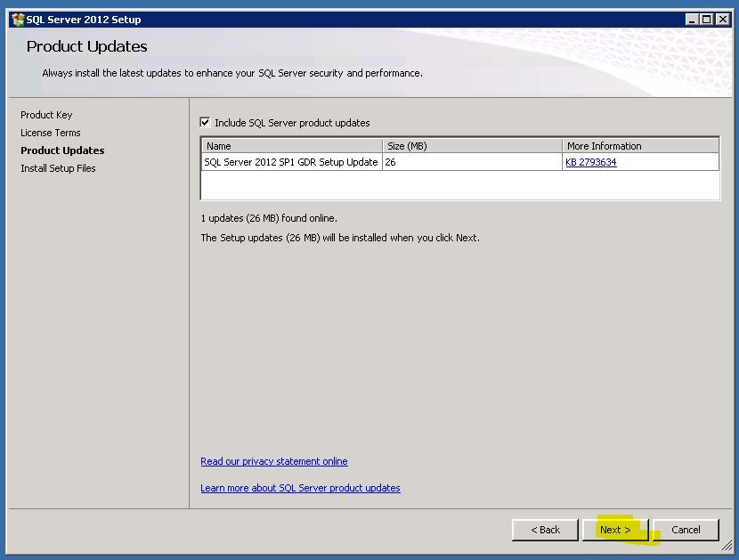
Task: Click the size value 26 cell
Action: [472, 162]
